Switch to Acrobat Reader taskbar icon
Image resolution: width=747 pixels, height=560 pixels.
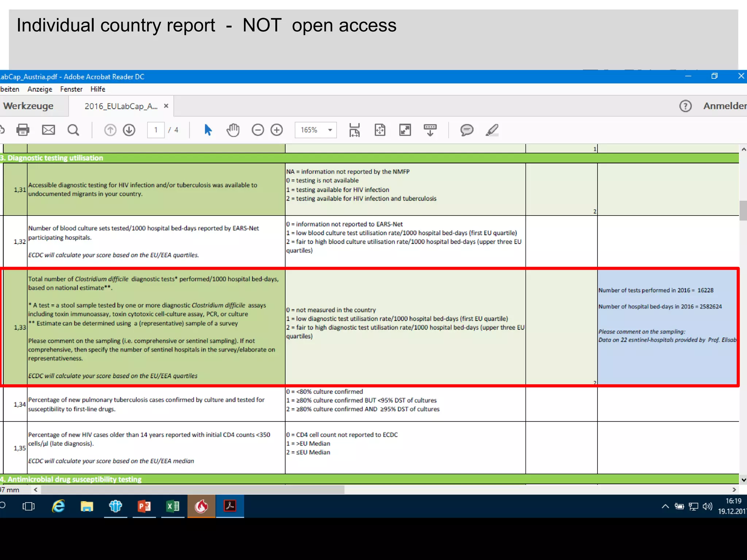(230, 506)
